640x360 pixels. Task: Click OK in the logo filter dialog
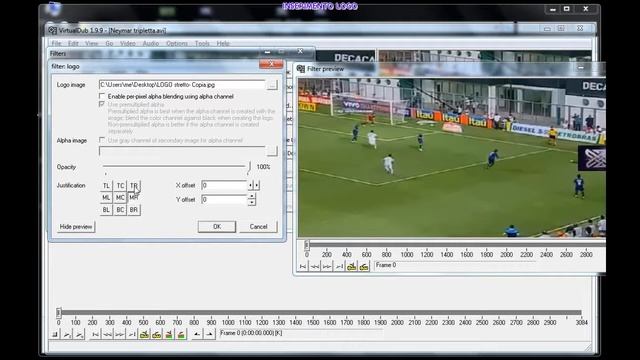217,227
